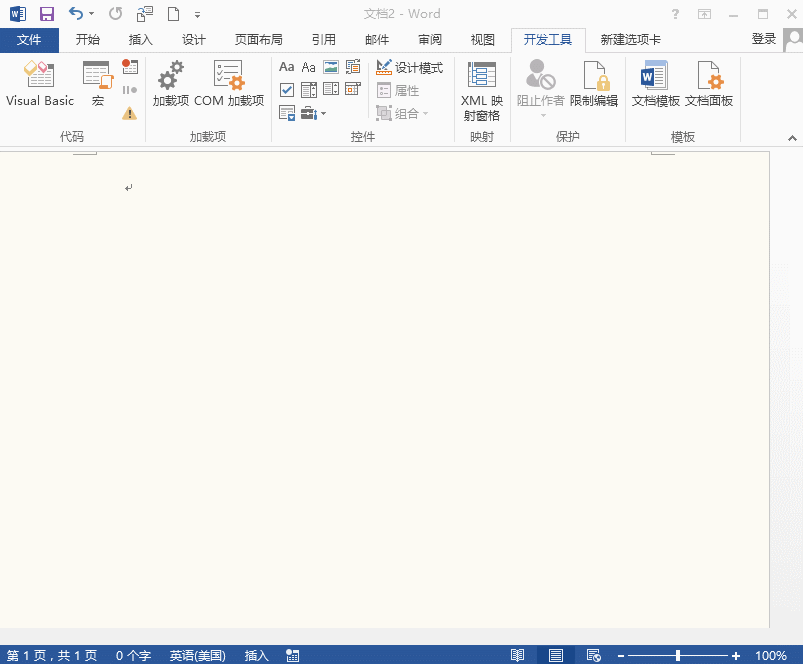Switch to Read Mode view
Image resolution: width=803 pixels, height=664 pixels.
pos(517,655)
